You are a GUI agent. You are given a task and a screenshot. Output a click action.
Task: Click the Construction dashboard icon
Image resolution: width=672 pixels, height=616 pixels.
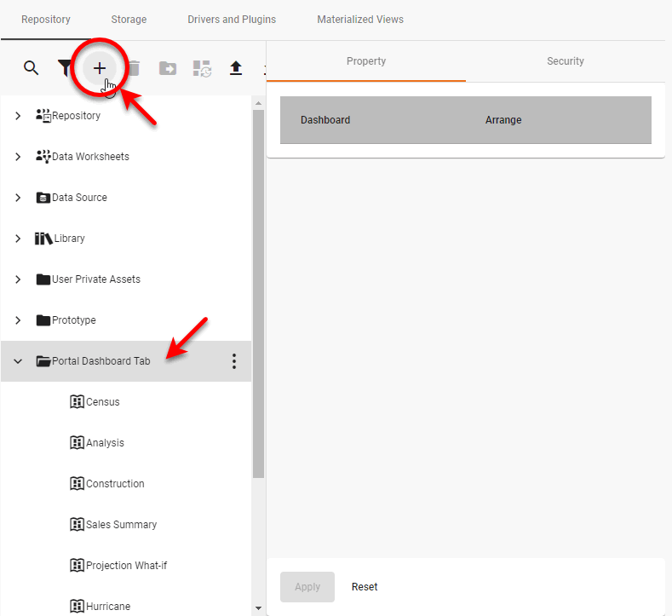pyautogui.click(x=77, y=484)
